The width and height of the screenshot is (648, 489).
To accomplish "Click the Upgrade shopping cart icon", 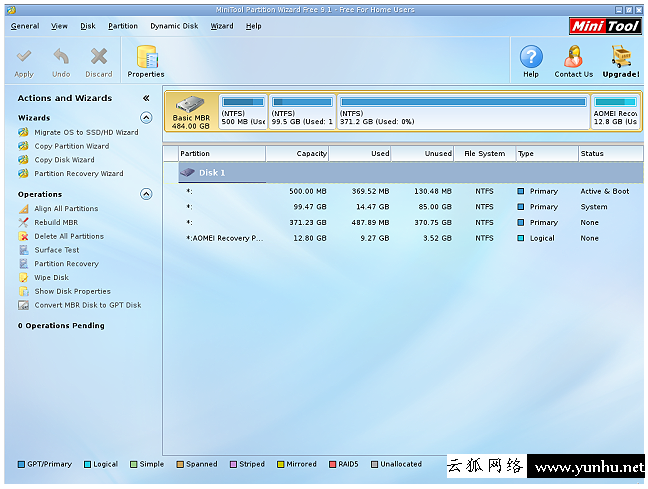I will (x=621, y=57).
